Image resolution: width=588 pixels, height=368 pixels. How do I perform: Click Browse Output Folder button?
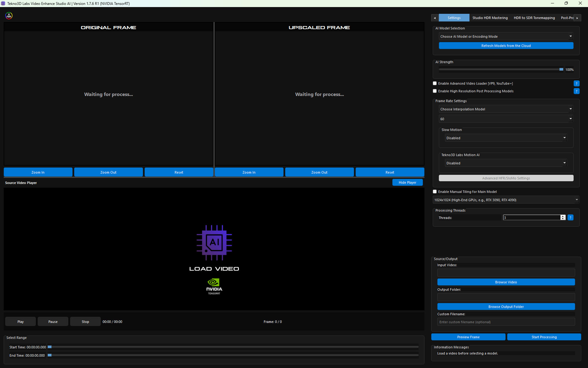(x=506, y=307)
